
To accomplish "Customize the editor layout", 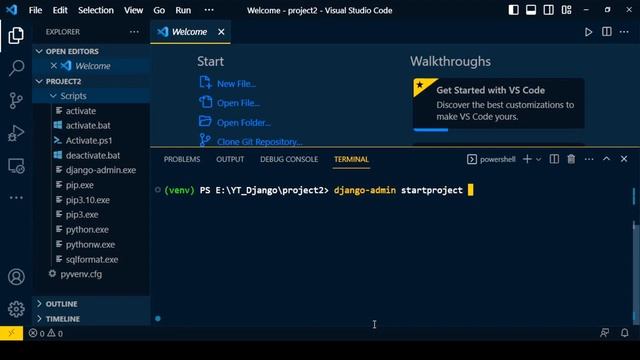I will point(567,10).
